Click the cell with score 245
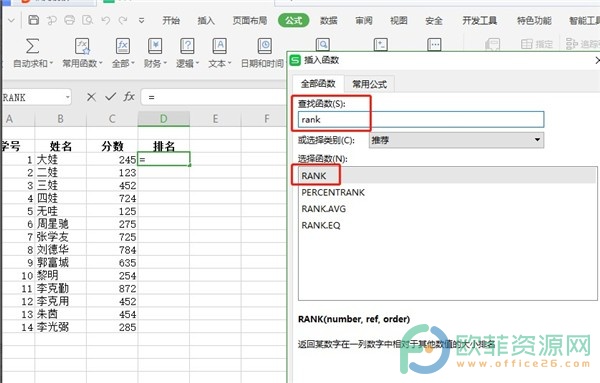 point(112,160)
